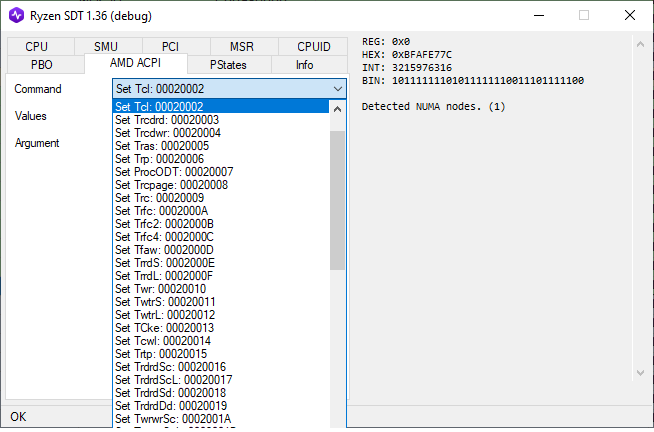Viewport: 654px width, 432px height.
Task: Collapse the Command combo box arrow
Action: coord(338,89)
